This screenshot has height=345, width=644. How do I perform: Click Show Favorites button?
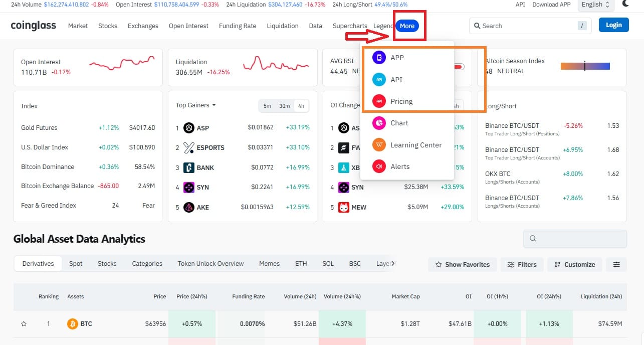tap(463, 264)
